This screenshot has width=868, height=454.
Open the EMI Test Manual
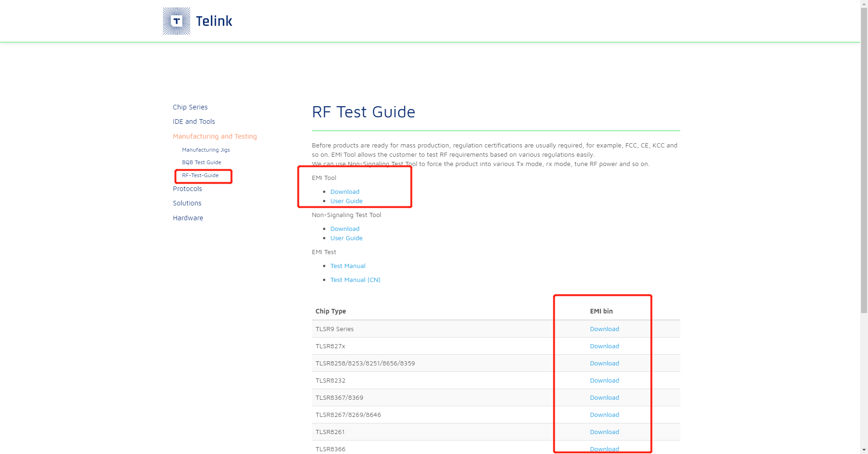point(348,266)
